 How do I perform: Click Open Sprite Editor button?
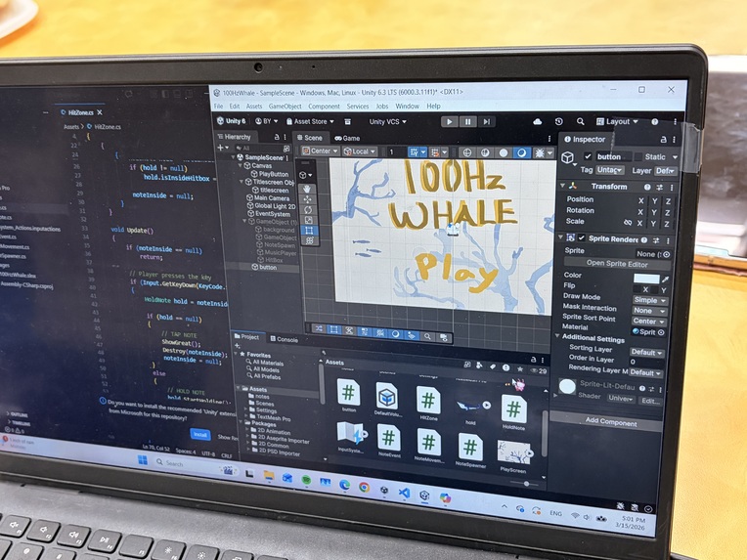point(616,263)
